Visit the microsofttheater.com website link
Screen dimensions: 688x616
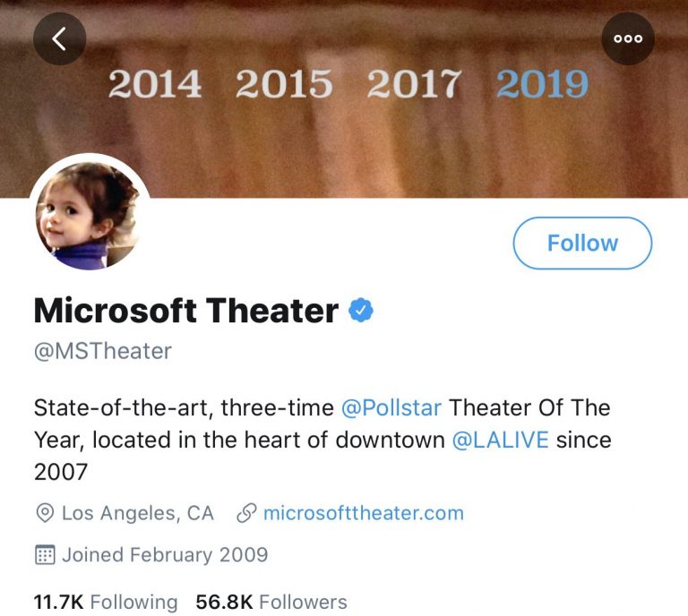point(364,514)
